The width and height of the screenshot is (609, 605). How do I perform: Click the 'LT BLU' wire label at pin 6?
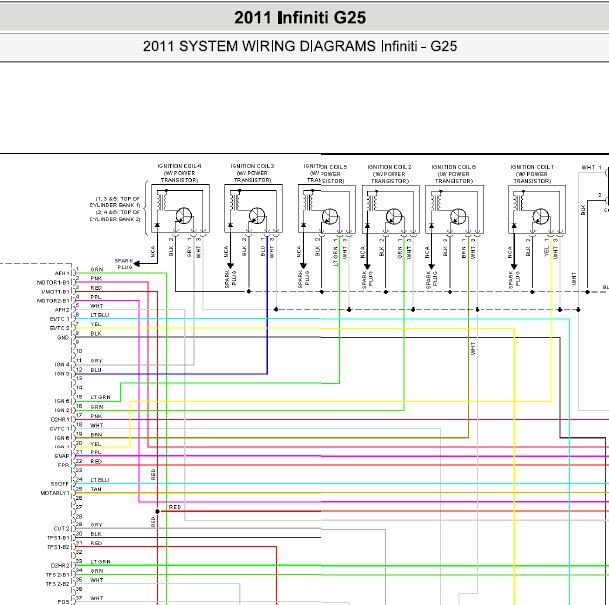click(100, 315)
